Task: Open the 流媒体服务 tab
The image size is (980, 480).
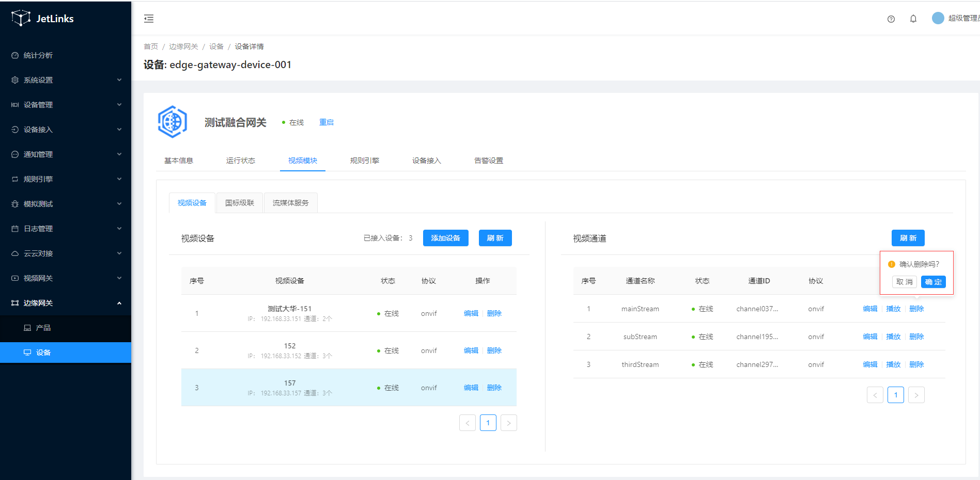Action: (x=290, y=203)
